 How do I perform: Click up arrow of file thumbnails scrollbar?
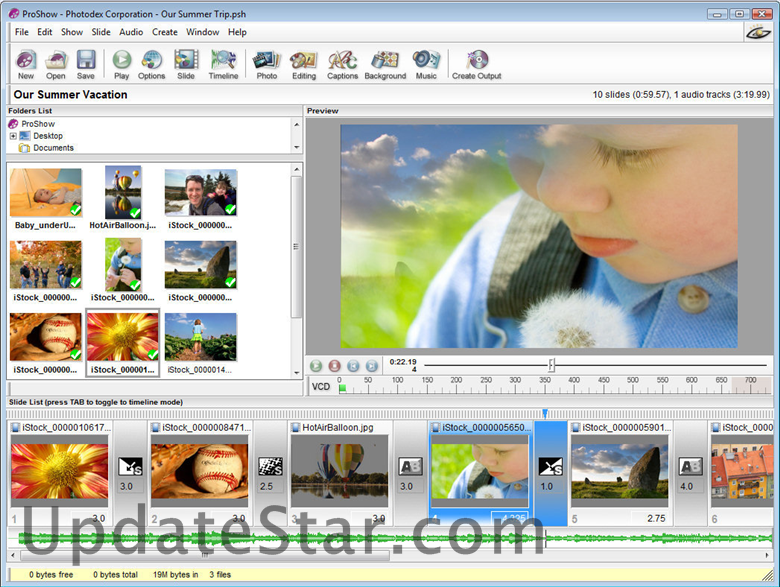(296, 169)
